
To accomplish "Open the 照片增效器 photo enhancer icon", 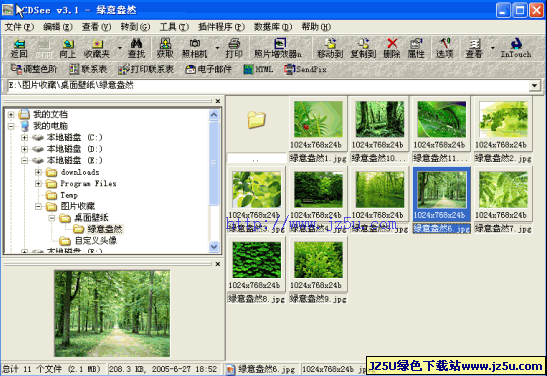I will click(278, 48).
